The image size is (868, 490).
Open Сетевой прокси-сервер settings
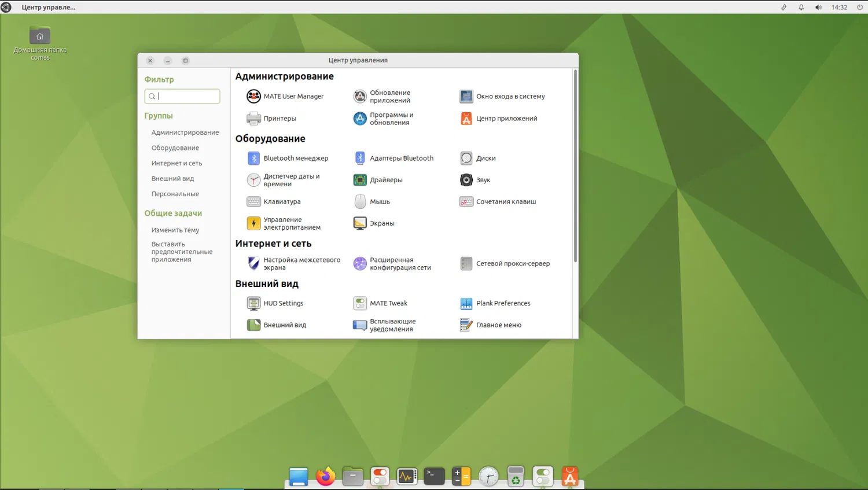pos(505,264)
